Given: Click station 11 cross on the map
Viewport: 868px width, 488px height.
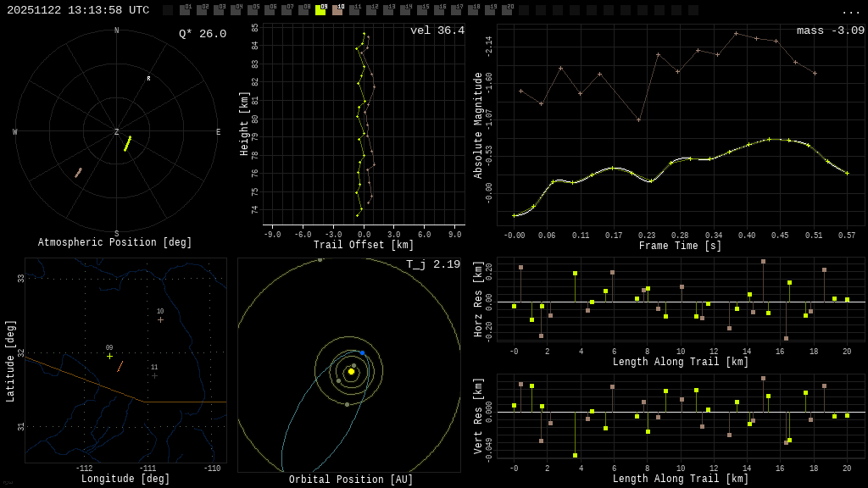Looking at the screenshot, I should click(x=154, y=375).
